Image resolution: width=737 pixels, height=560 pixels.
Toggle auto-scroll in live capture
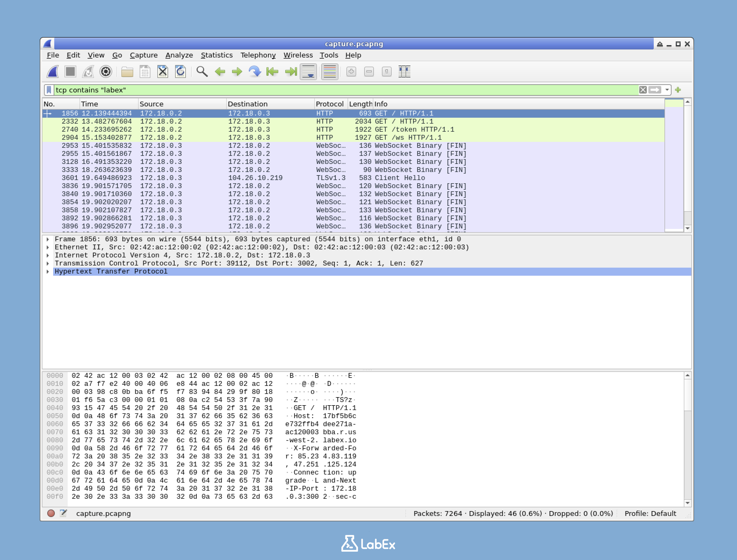(x=308, y=71)
